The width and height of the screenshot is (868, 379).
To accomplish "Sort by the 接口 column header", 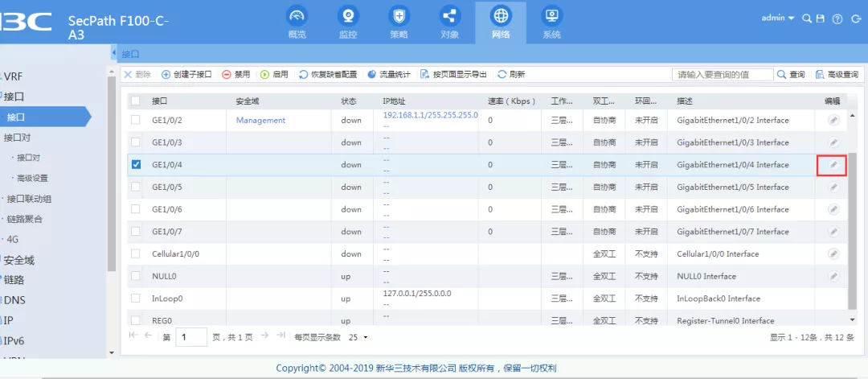I will (x=159, y=101).
